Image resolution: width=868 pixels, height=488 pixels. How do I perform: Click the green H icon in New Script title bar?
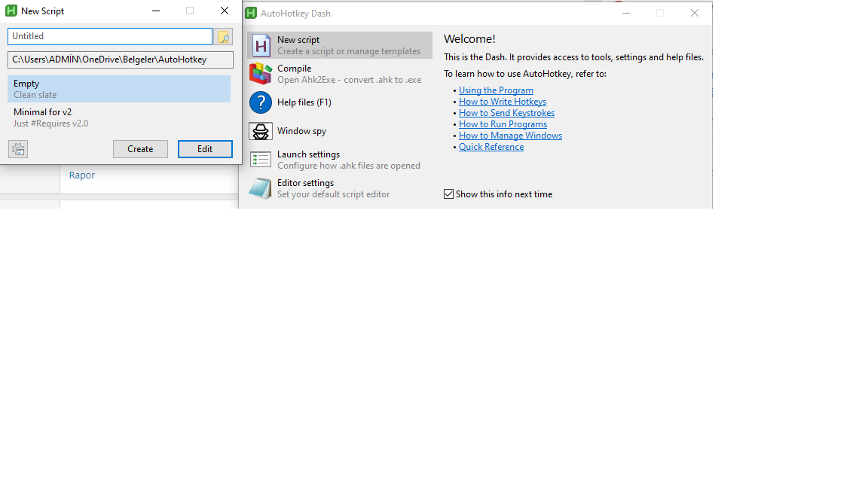point(11,11)
